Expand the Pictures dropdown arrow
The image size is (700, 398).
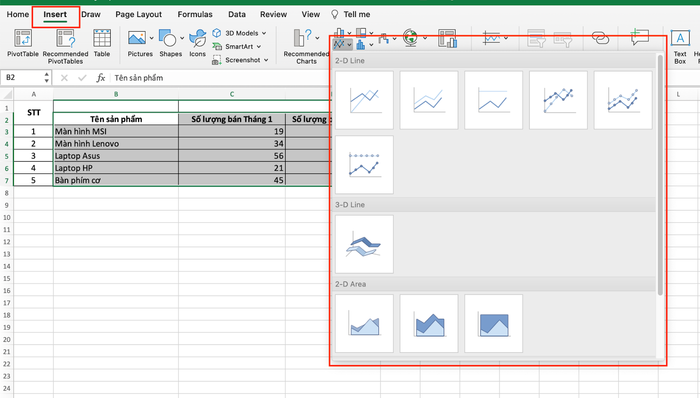151,38
